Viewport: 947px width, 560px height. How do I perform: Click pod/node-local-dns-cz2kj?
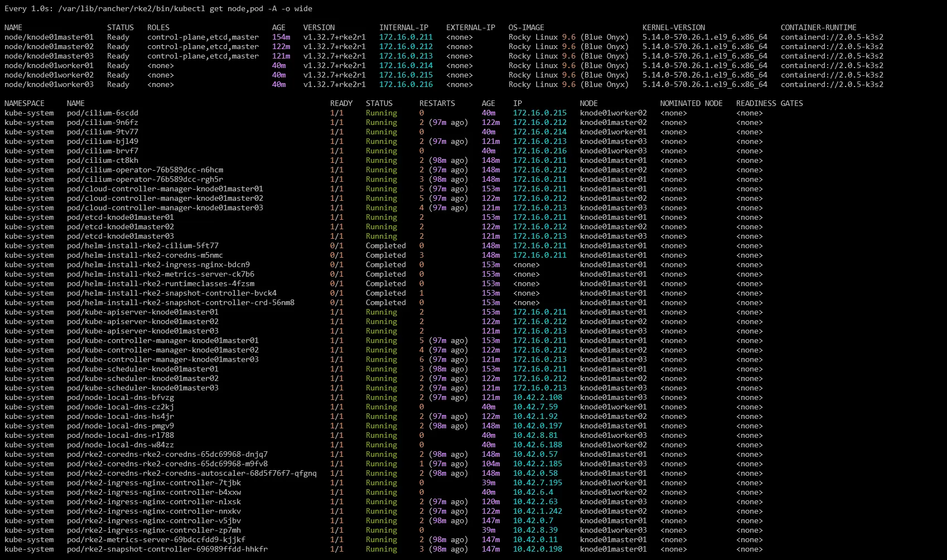tap(120, 407)
